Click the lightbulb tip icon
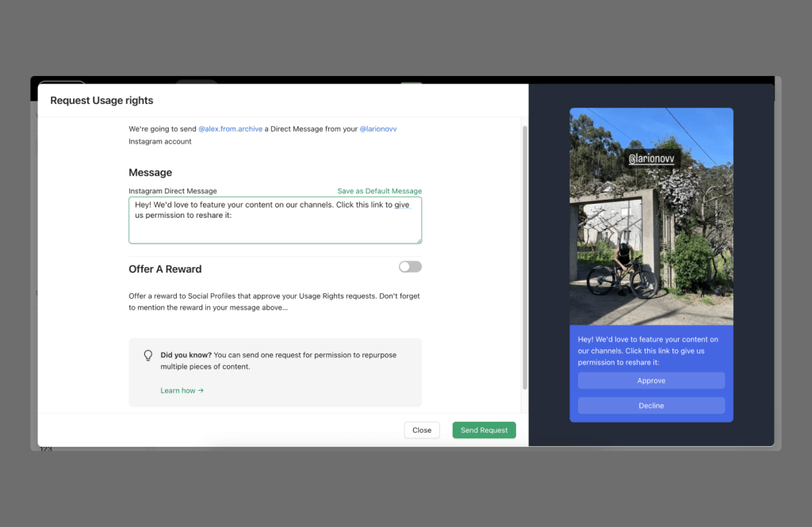The image size is (812, 527). [147, 356]
